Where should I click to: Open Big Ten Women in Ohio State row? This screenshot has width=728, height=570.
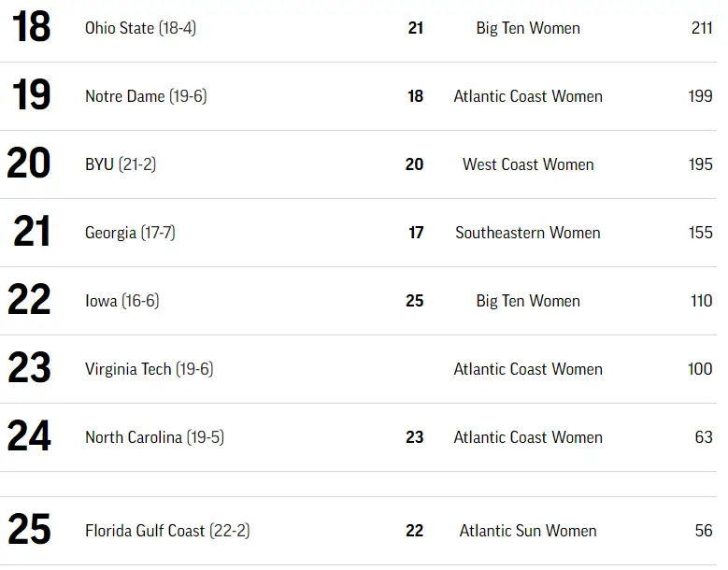[528, 28]
